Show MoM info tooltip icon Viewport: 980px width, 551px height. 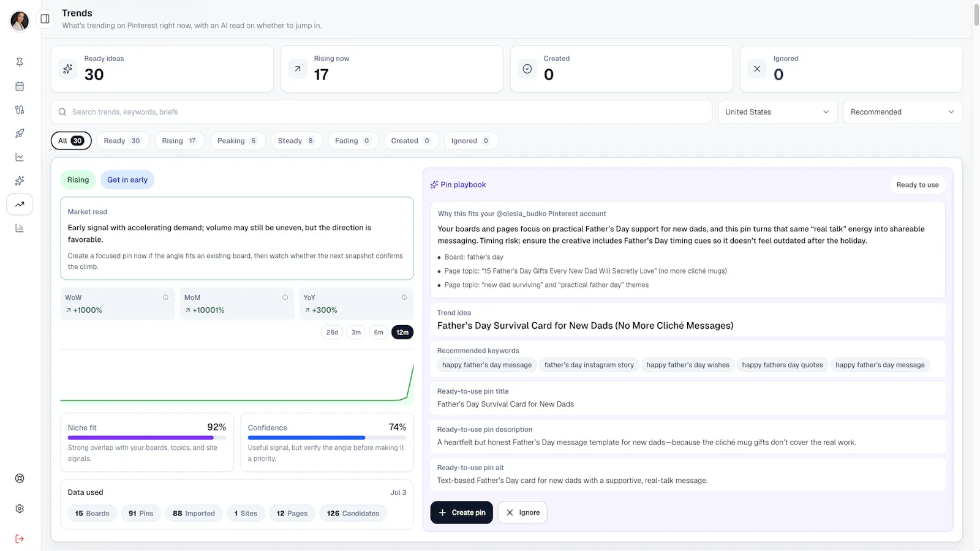coord(285,298)
